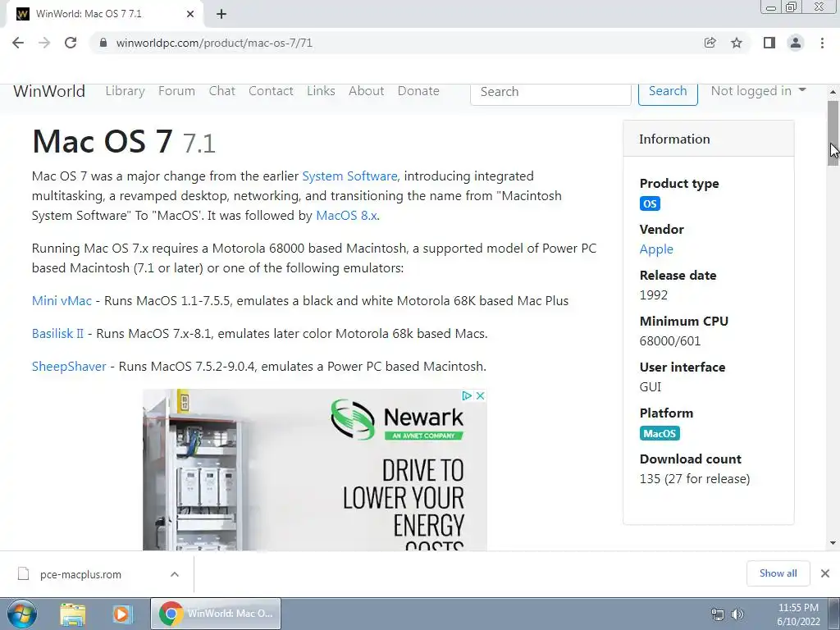Click the WinWorld brand logo
Viewport: 840px width, 630px height.
click(x=49, y=91)
